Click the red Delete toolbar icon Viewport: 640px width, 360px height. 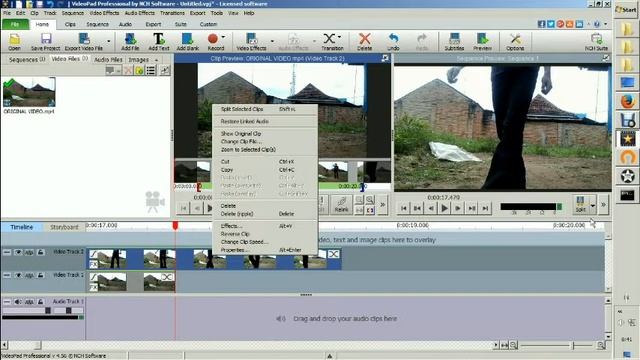pyautogui.click(x=364, y=39)
